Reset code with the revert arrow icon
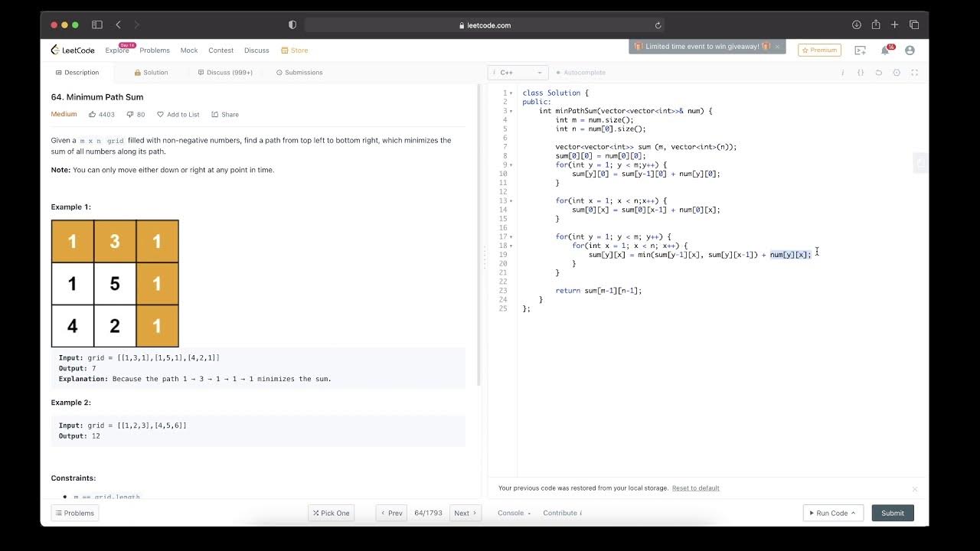980x551 pixels. coord(879,73)
